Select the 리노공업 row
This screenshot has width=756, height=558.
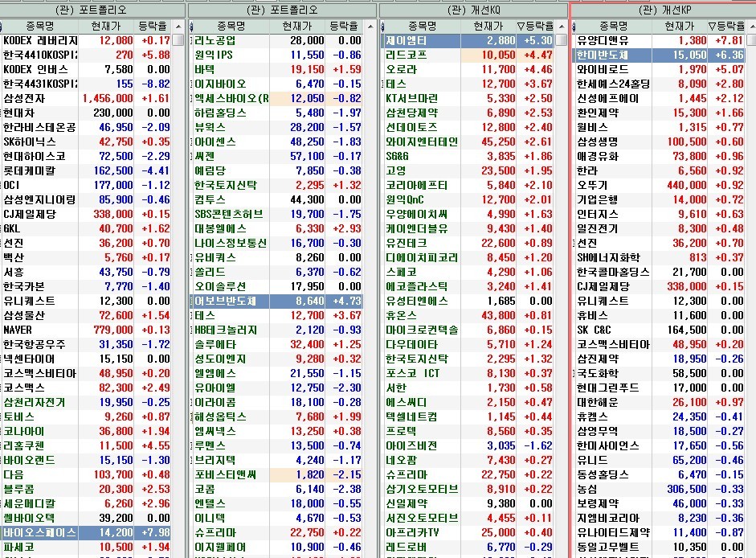(278, 40)
